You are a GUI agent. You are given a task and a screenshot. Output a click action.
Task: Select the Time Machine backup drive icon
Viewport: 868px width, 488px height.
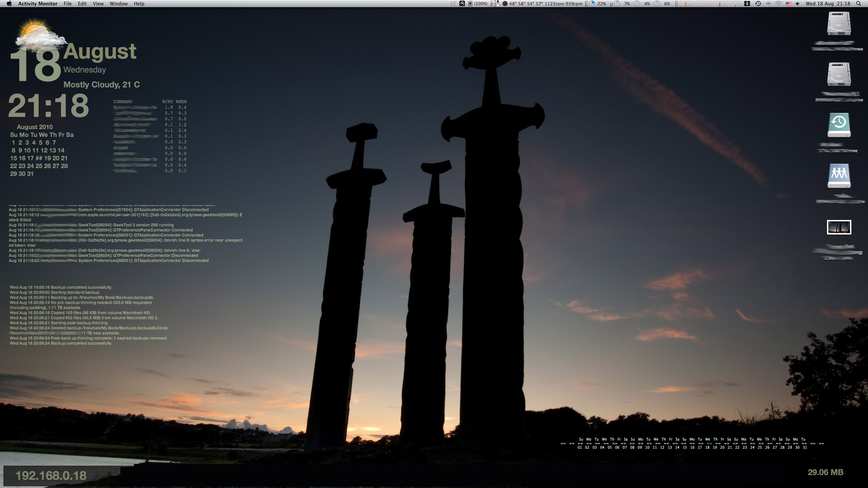[839, 125]
